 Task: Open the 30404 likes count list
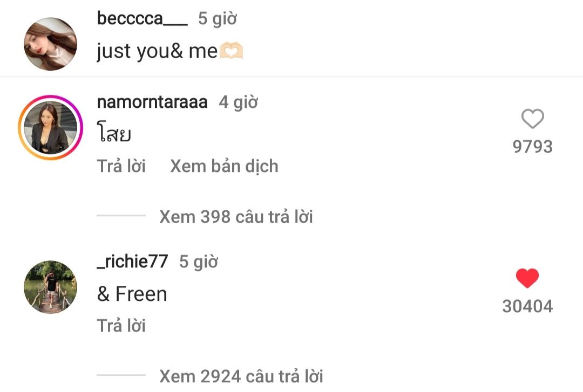[527, 306]
